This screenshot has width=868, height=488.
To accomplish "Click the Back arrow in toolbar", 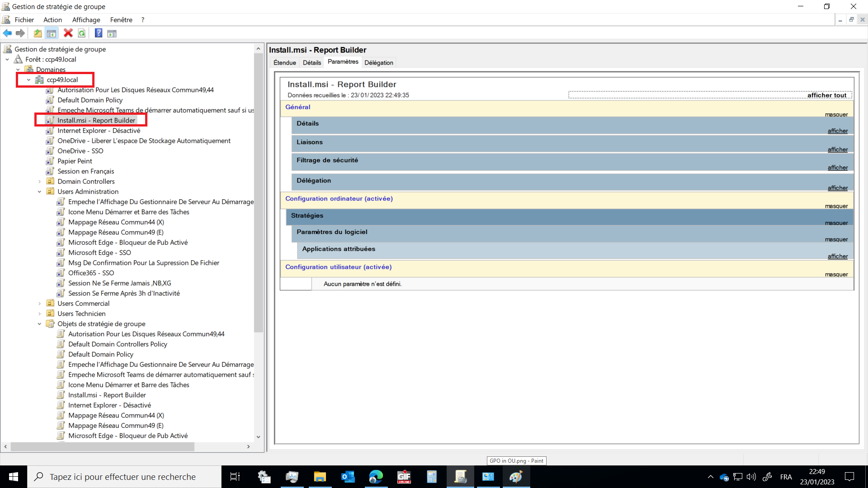I will (7, 33).
